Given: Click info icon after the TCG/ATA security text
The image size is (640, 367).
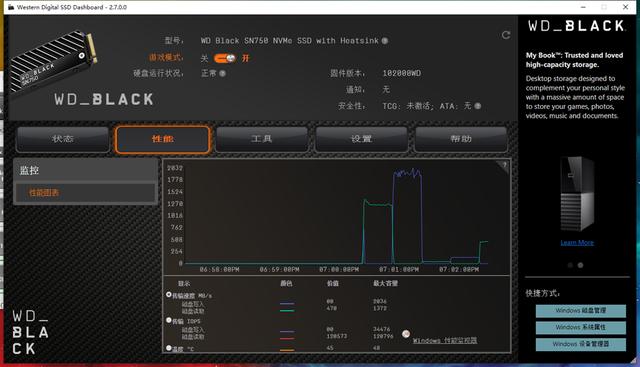Looking at the screenshot, I should click(478, 106).
